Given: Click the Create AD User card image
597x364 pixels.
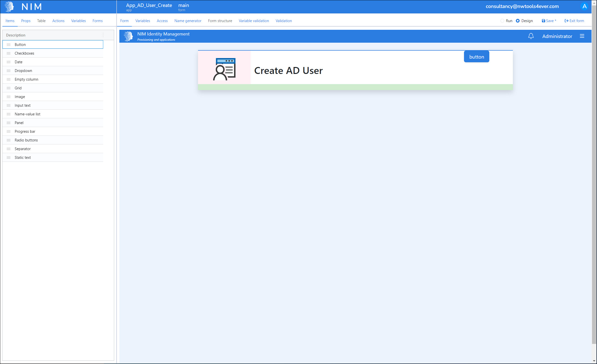Looking at the screenshot, I should pos(224,69).
